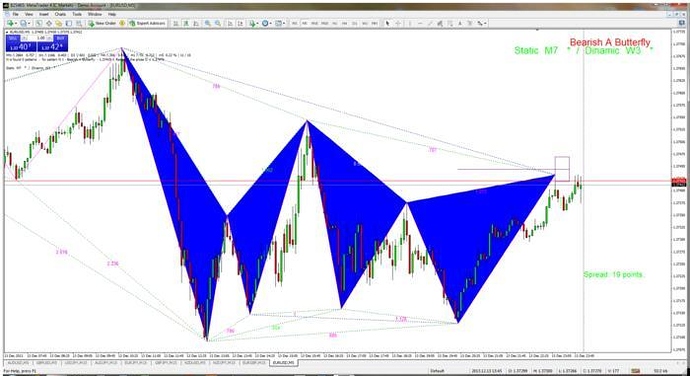Screen dimensions: 690x376
Task: Select the H1 timeframe button
Action: click(x=335, y=23)
